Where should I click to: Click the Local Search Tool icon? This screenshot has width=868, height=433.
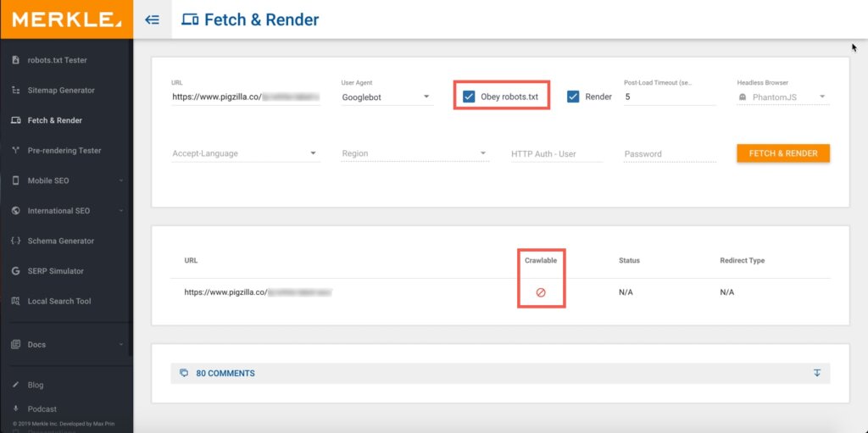point(15,302)
